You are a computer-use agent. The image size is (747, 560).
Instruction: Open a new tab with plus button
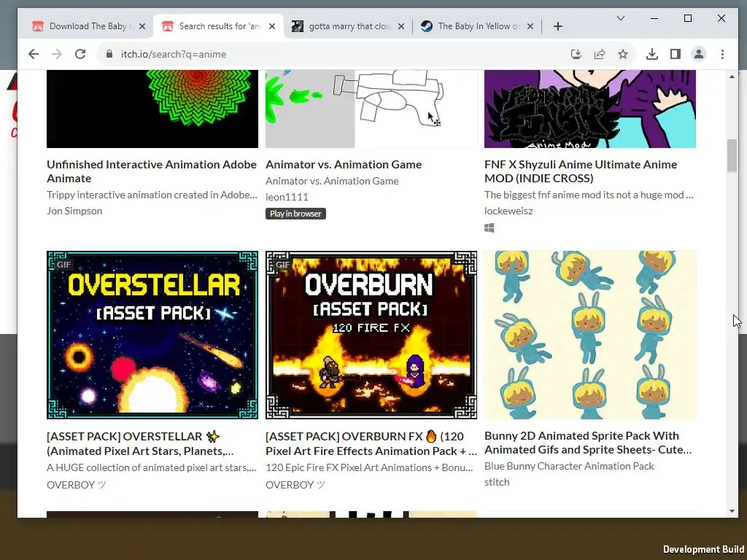click(558, 26)
